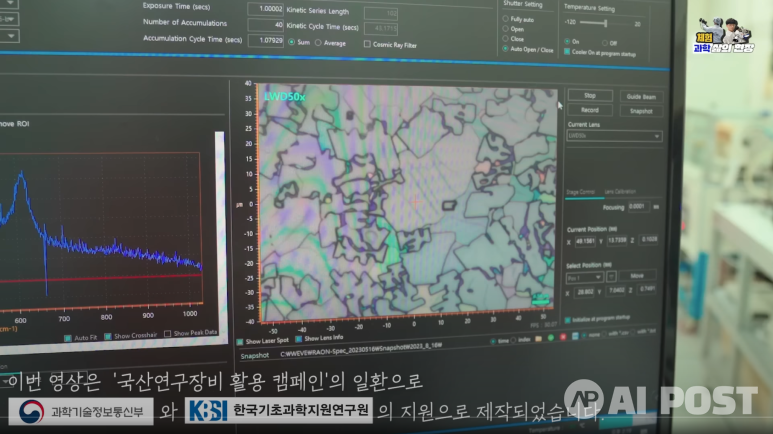Click the Current Position Z field
773x434 pixels.
649,239
